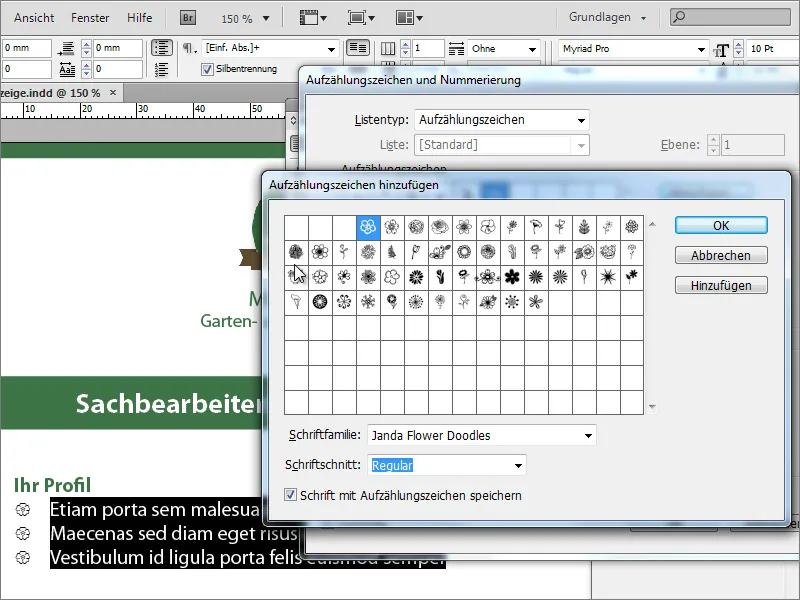Viewport: 800px width, 600px height.
Task: Click the column count field showing 1
Action: 428,48
